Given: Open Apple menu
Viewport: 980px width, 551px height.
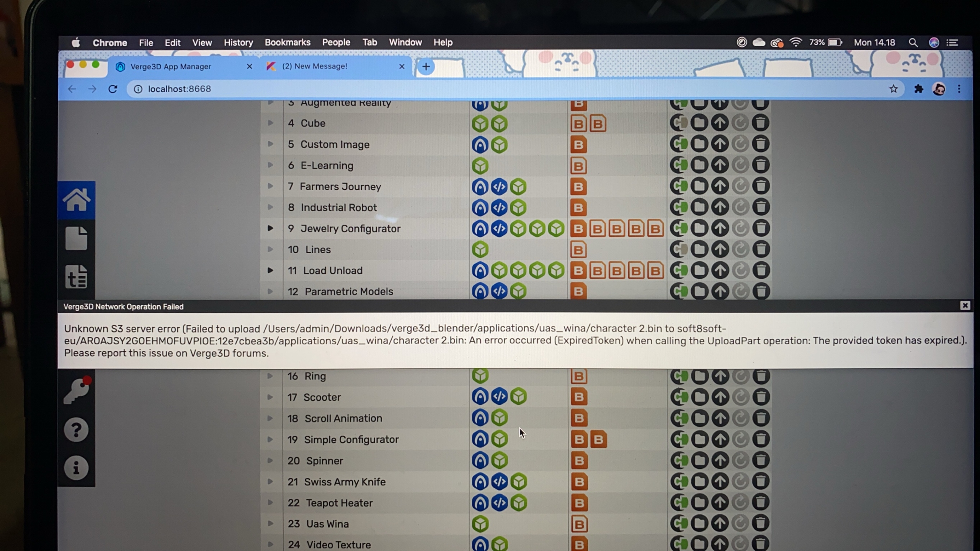Looking at the screenshot, I should click(x=75, y=42).
